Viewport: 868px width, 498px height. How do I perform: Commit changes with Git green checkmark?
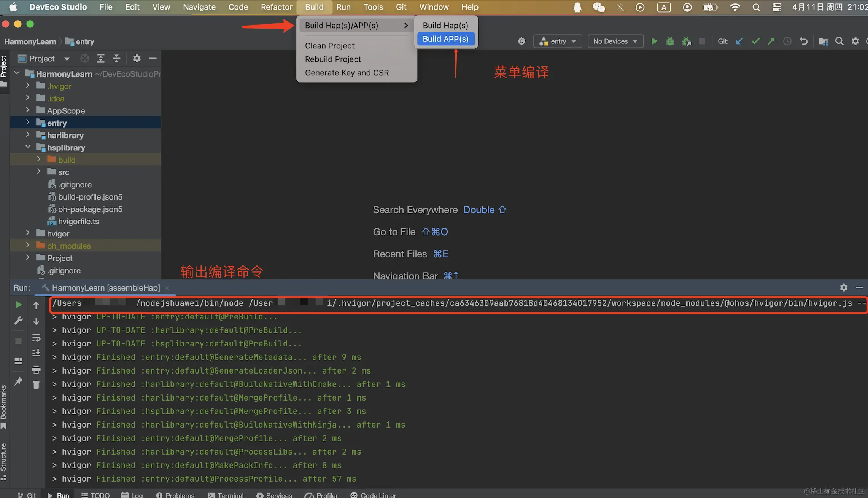(755, 41)
